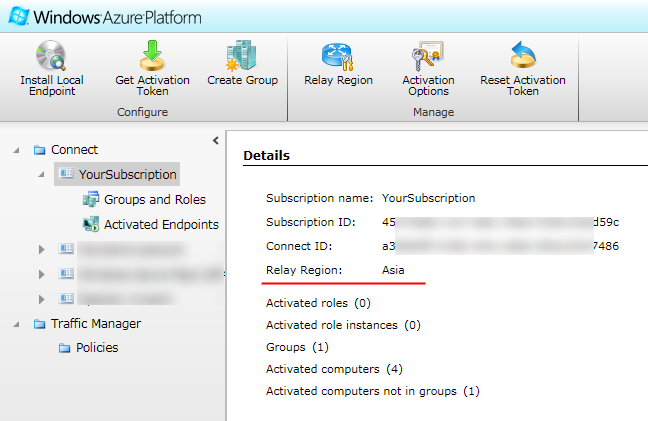Collapse the Connect tree node
The width and height of the screenshot is (648, 421).
(x=17, y=150)
